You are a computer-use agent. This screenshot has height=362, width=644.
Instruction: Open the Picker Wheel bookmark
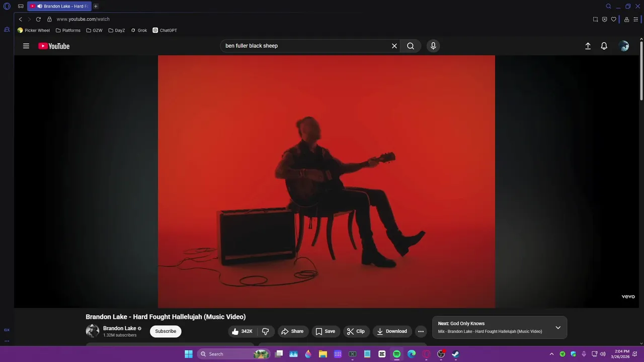pos(34,30)
